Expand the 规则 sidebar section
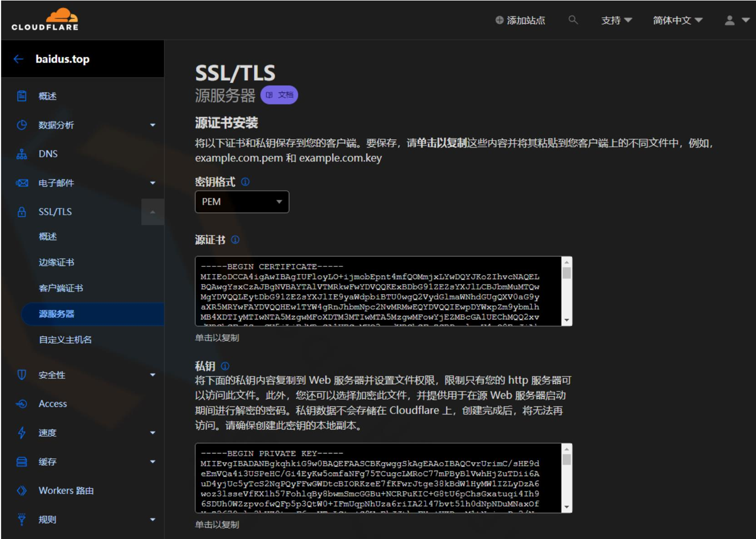756x539 pixels. [153, 519]
